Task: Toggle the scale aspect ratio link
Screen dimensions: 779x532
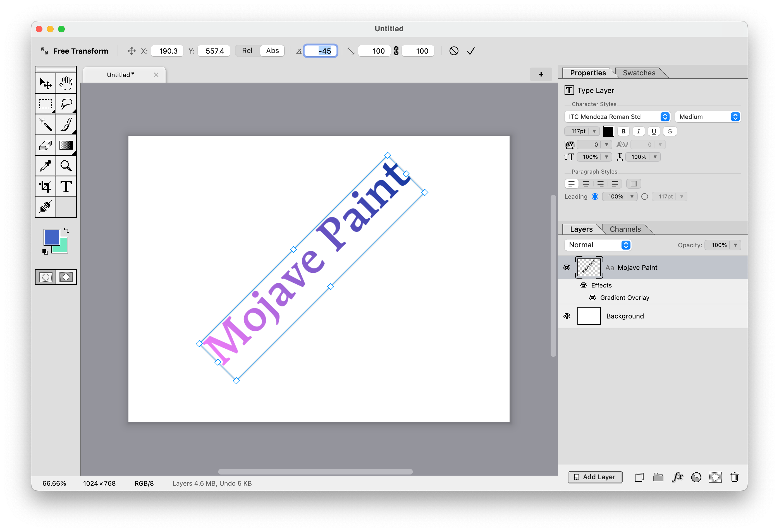Action: click(x=396, y=51)
